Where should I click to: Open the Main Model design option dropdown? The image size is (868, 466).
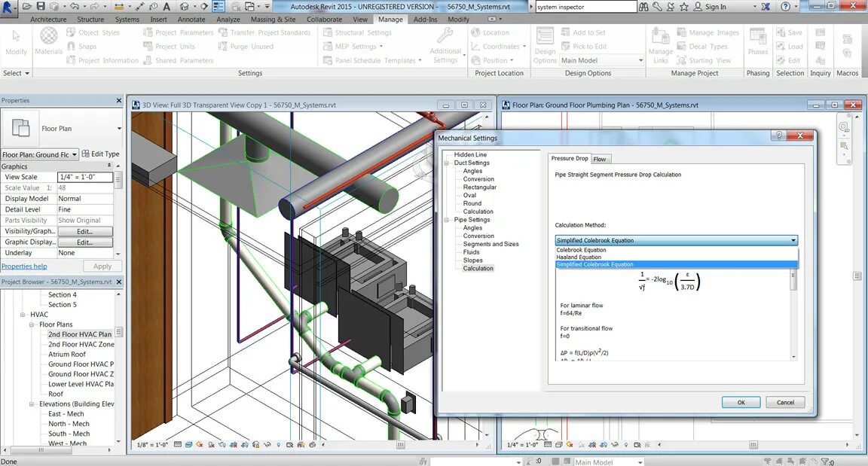click(x=602, y=60)
